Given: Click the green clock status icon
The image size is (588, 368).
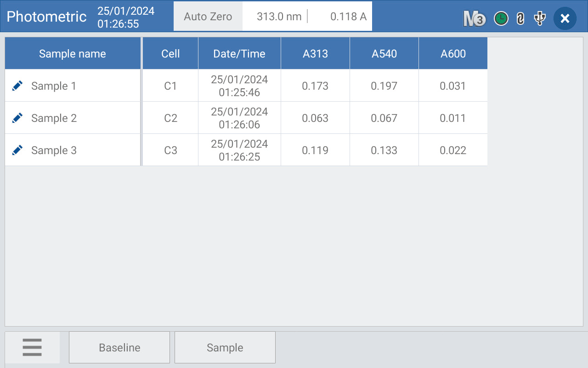Looking at the screenshot, I should click(x=501, y=18).
